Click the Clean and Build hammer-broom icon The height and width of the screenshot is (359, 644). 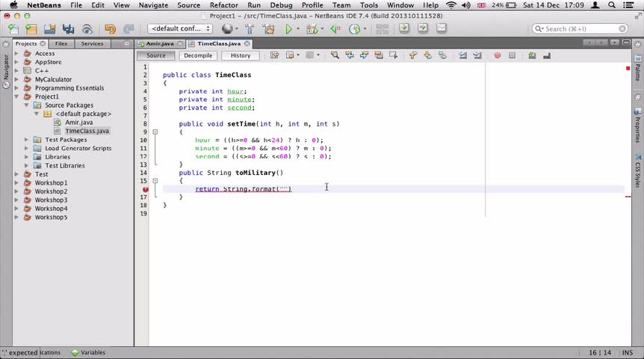[269, 28]
